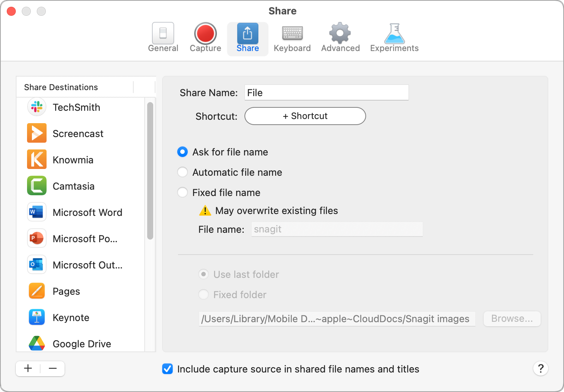Select the Screencast destination row
564x392 pixels.
[80, 134]
